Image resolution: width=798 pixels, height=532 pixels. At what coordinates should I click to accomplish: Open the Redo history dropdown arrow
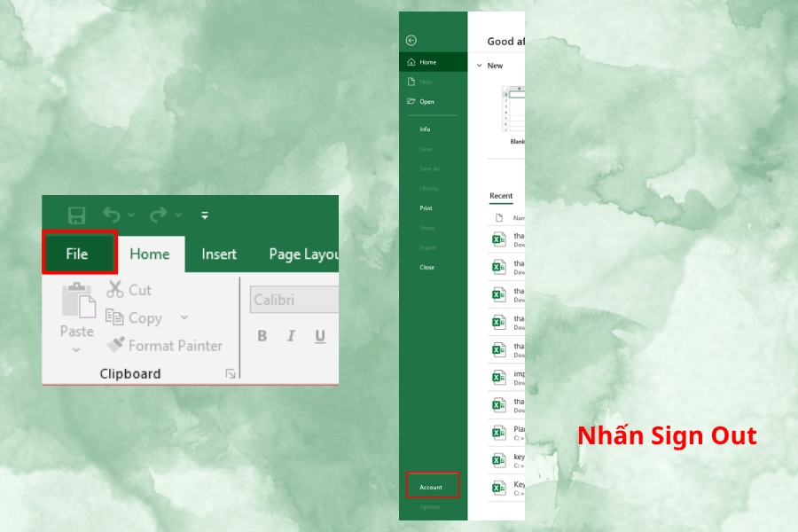coord(178,215)
